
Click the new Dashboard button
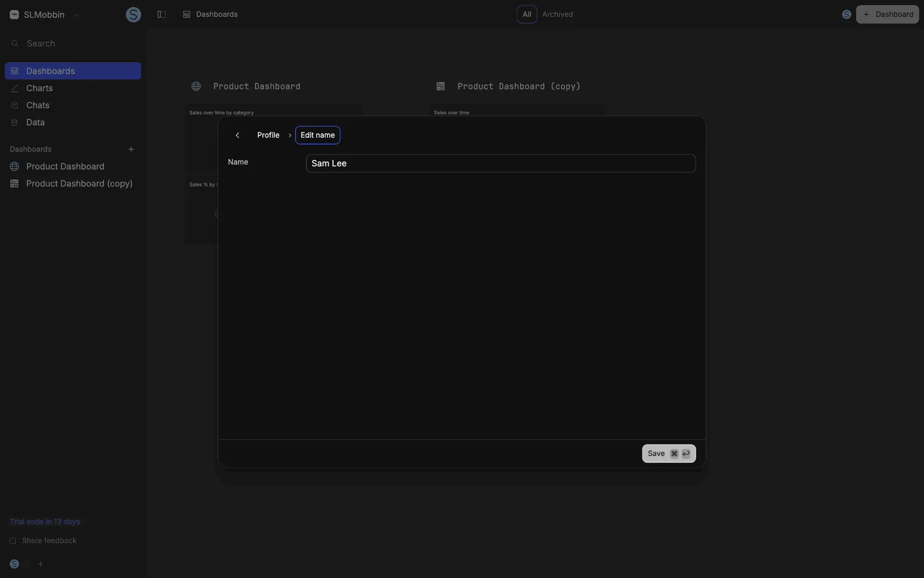tap(887, 14)
